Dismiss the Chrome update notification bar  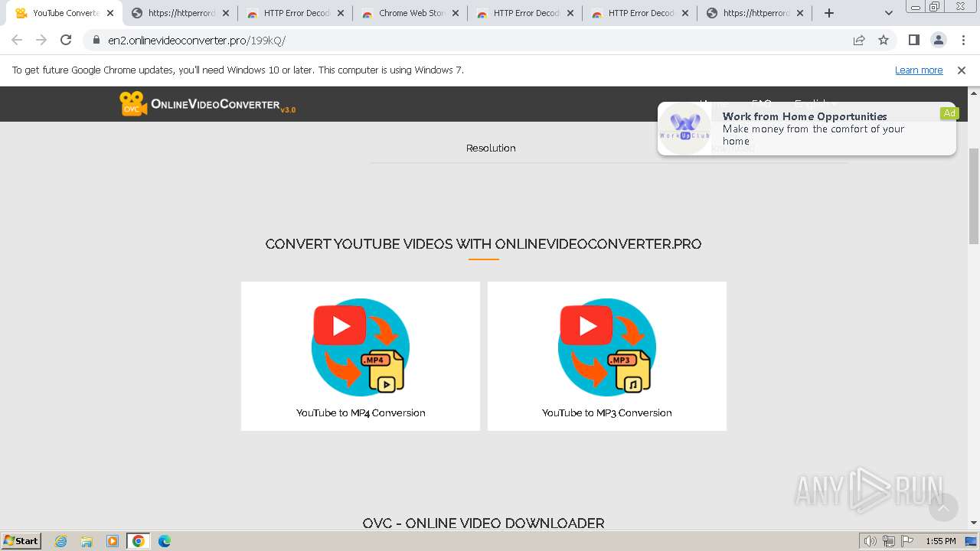962,70
